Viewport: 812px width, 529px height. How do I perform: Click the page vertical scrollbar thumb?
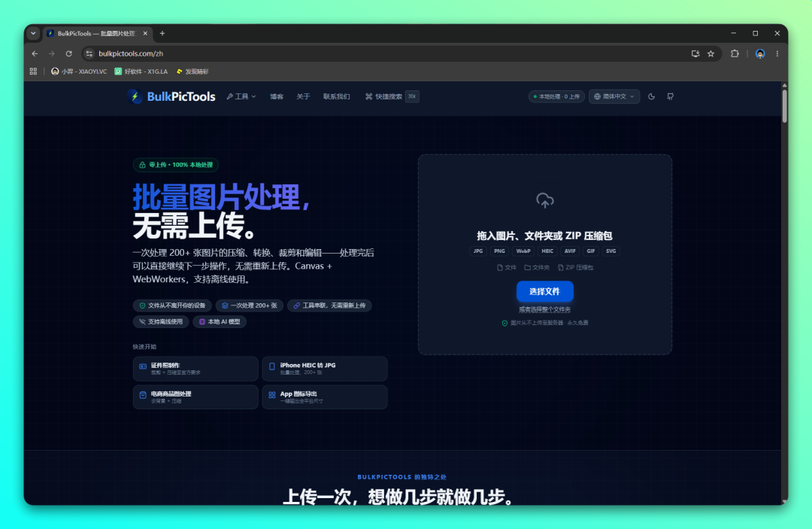point(784,105)
